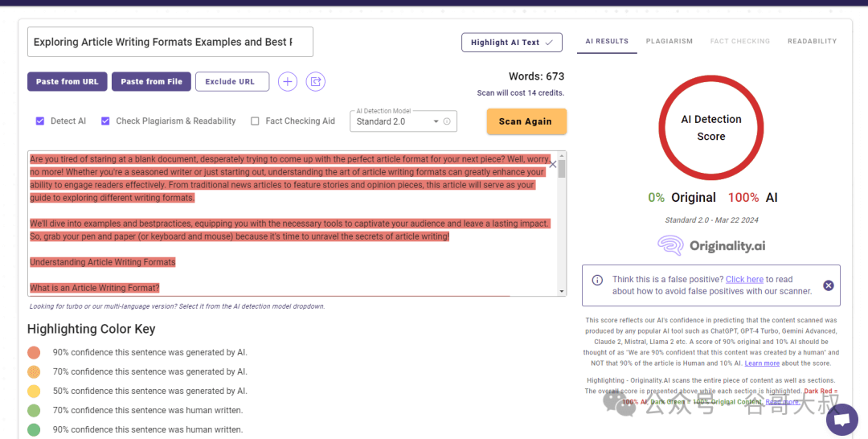The height and width of the screenshot is (439, 868).
Task: Open the chat support bubble
Action: pyautogui.click(x=842, y=420)
